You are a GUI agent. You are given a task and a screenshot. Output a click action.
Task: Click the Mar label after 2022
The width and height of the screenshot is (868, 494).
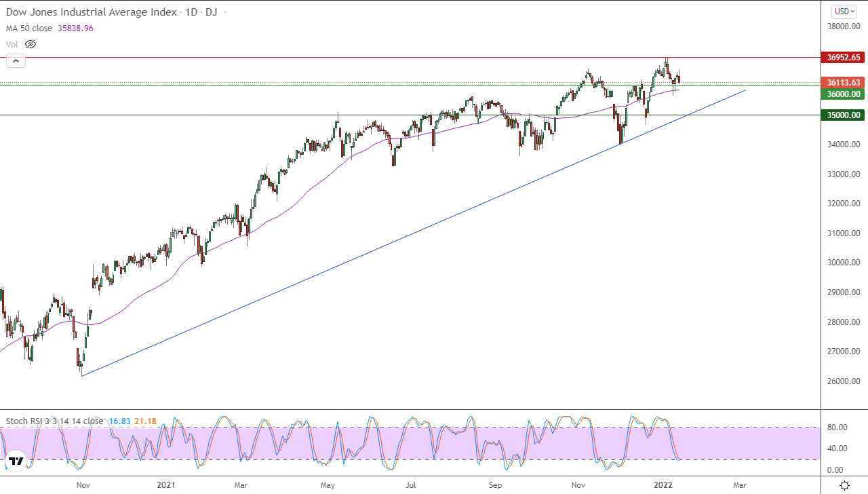[x=740, y=485]
